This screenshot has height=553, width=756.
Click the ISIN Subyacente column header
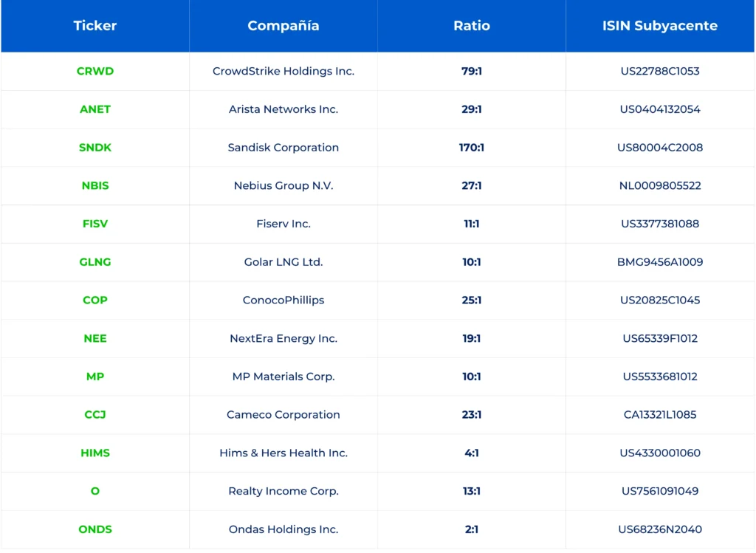click(660, 26)
